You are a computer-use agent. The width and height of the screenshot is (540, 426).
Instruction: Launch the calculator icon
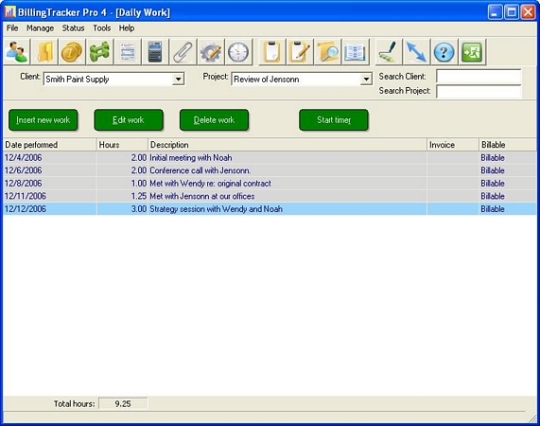[x=155, y=52]
